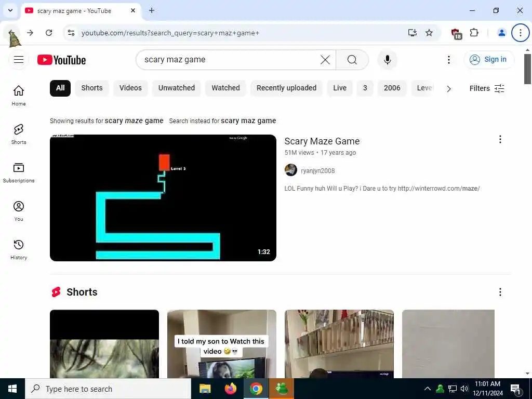Image resolution: width=532 pixels, height=399 pixels.
Task: Click the Shorts shelf heading
Action: coord(82,292)
